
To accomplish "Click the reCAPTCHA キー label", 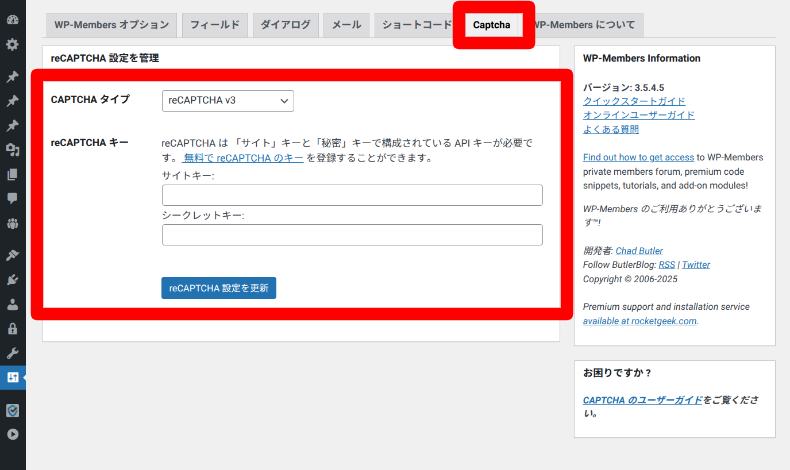I will pyautogui.click(x=90, y=143).
